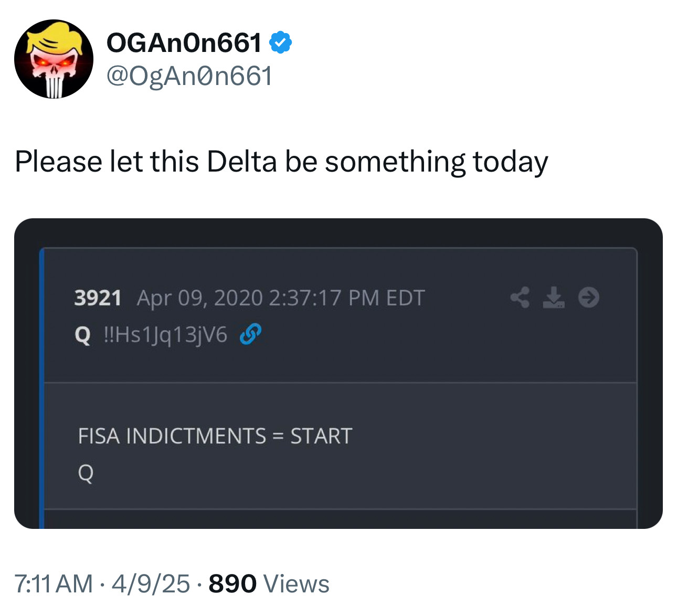677x616 pixels.
Task: Click the tweet text about Delta
Action: pyautogui.click(x=281, y=162)
